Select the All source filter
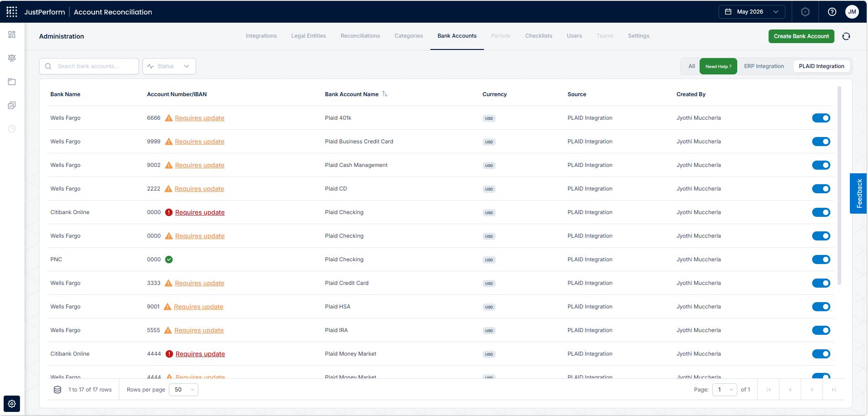The width and height of the screenshot is (868, 416). [x=691, y=66]
